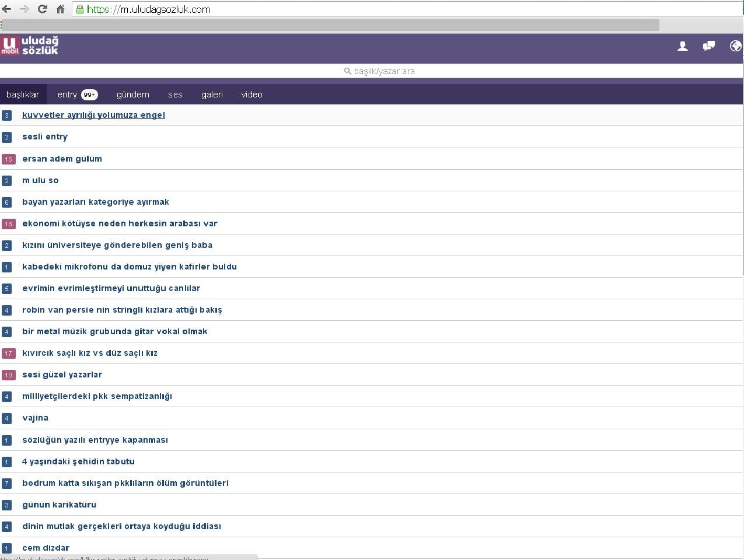Image resolution: width=744 pixels, height=560 pixels.
Task: Click the globe icon in header
Action: tap(735, 46)
